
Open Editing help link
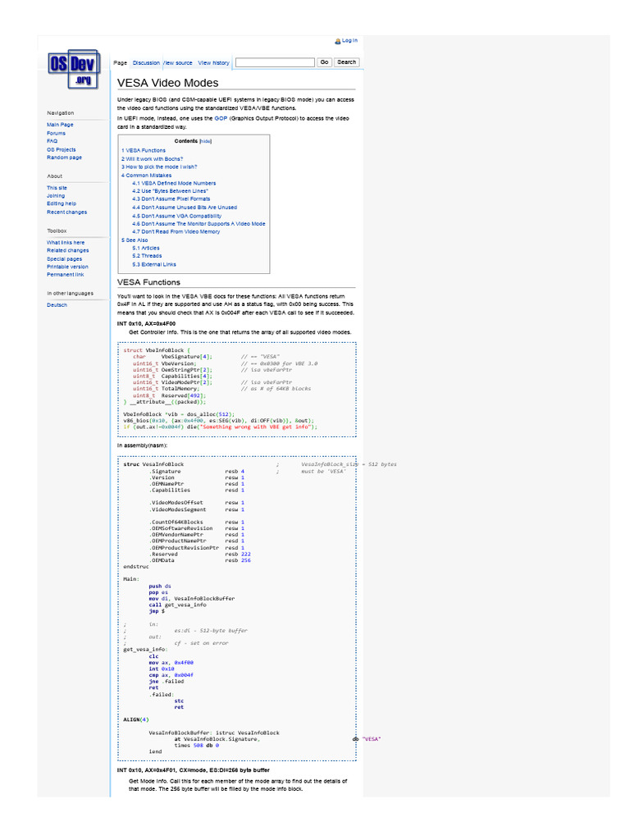click(62, 204)
